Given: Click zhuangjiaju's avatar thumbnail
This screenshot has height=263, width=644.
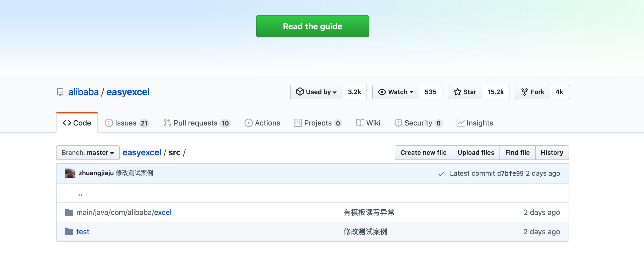Looking at the screenshot, I should (x=70, y=173).
